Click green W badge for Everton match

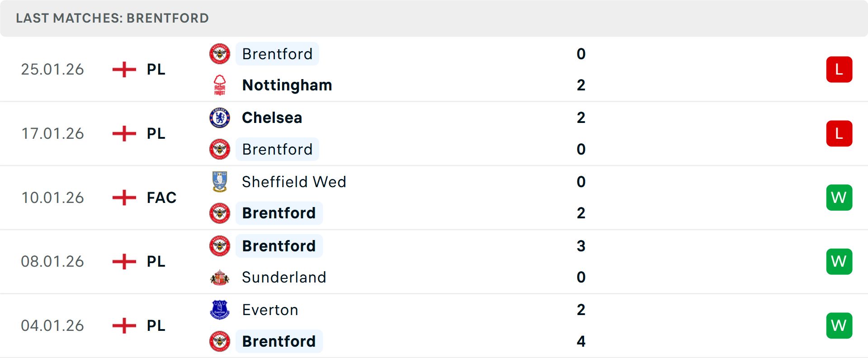(x=839, y=325)
